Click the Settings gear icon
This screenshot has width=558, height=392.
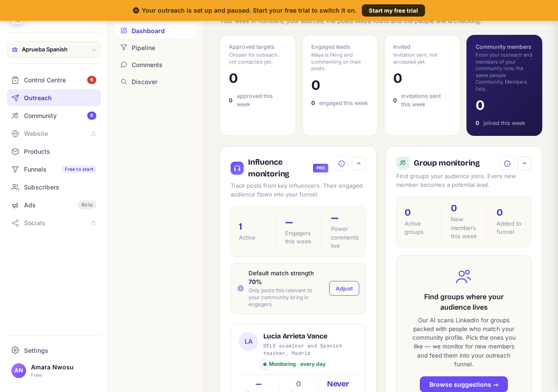click(x=15, y=350)
